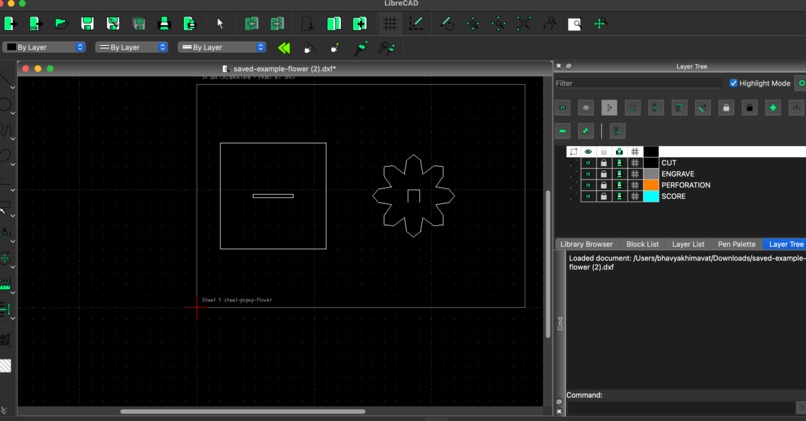Click the Save As icon
This screenshot has width=806, height=421.
113,24
